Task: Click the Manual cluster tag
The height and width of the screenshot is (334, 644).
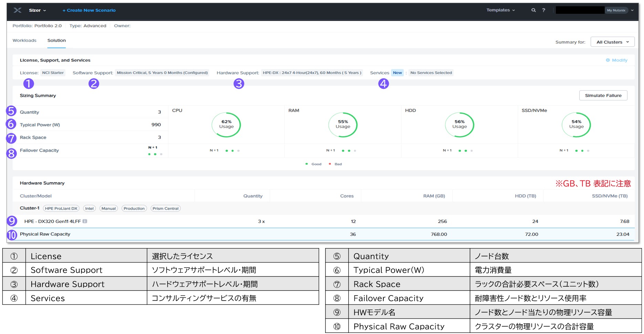Action: (108, 208)
